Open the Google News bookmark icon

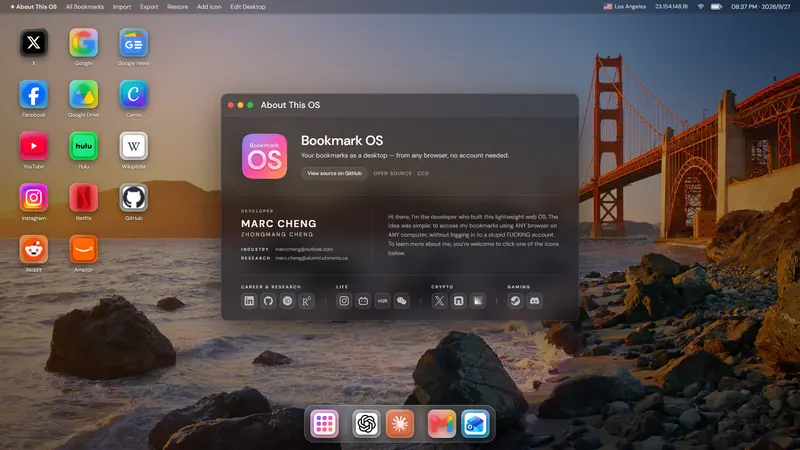[134, 43]
